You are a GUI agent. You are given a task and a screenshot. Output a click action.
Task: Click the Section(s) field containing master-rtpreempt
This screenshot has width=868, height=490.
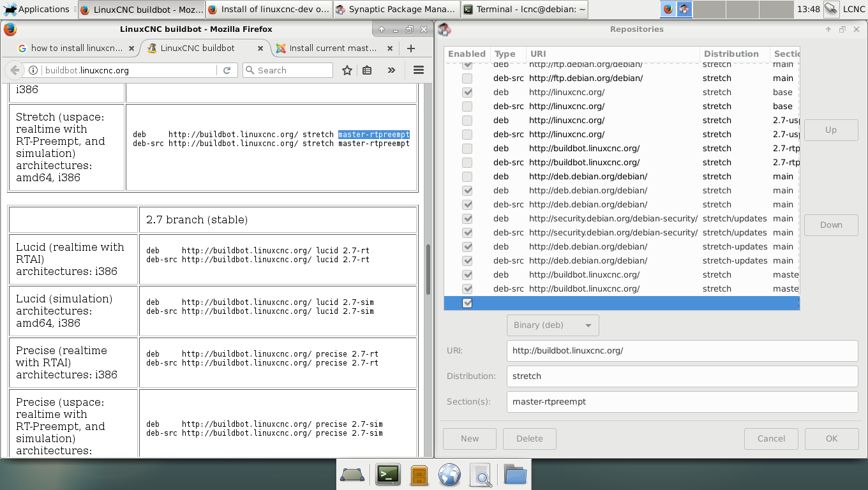(x=682, y=401)
